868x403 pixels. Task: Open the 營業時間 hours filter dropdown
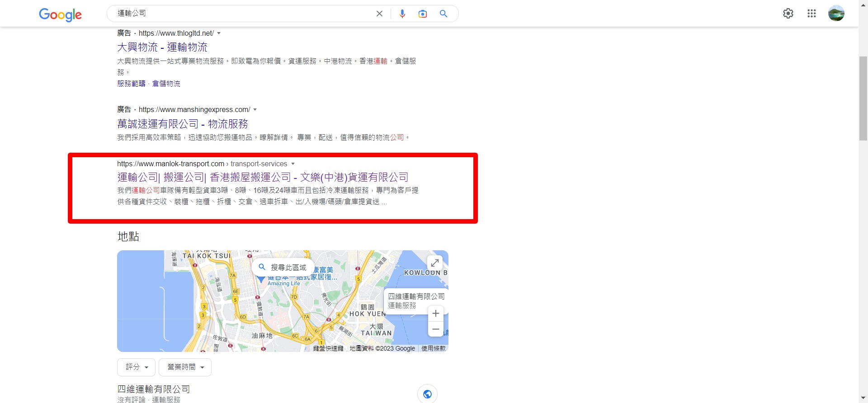[185, 367]
